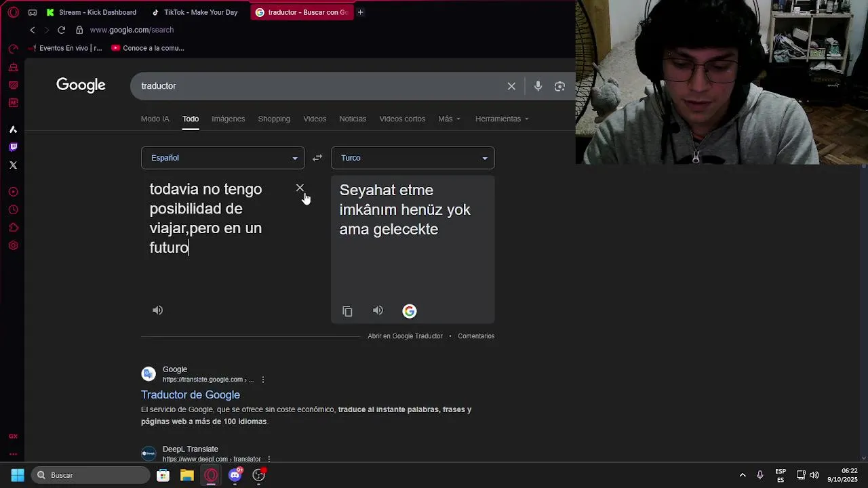Open the DeepL Translate result
868x488 pixels.
pos(191,449)
